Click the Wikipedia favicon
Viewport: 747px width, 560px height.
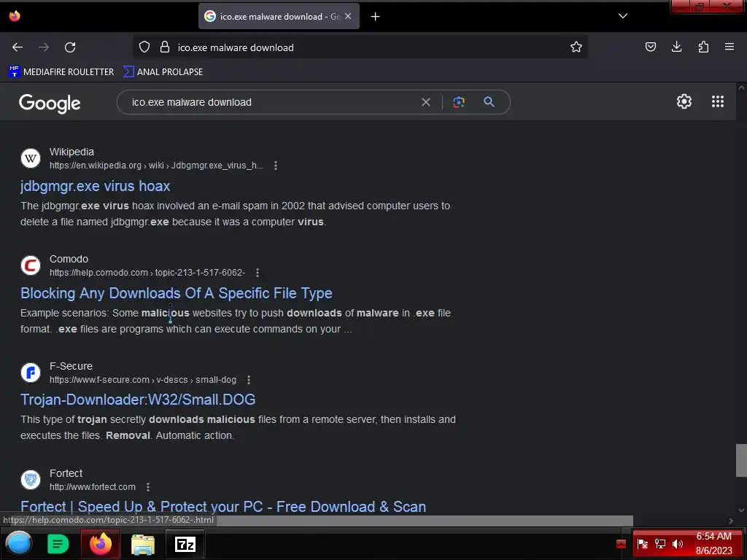tap(31, 158)
